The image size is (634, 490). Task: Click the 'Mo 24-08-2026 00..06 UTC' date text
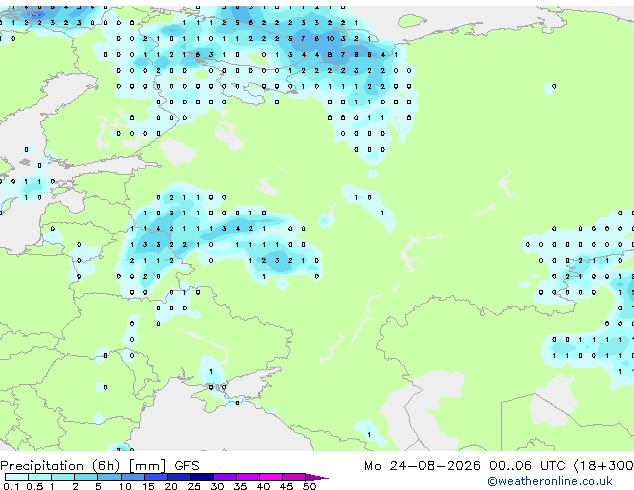point(465,466)
